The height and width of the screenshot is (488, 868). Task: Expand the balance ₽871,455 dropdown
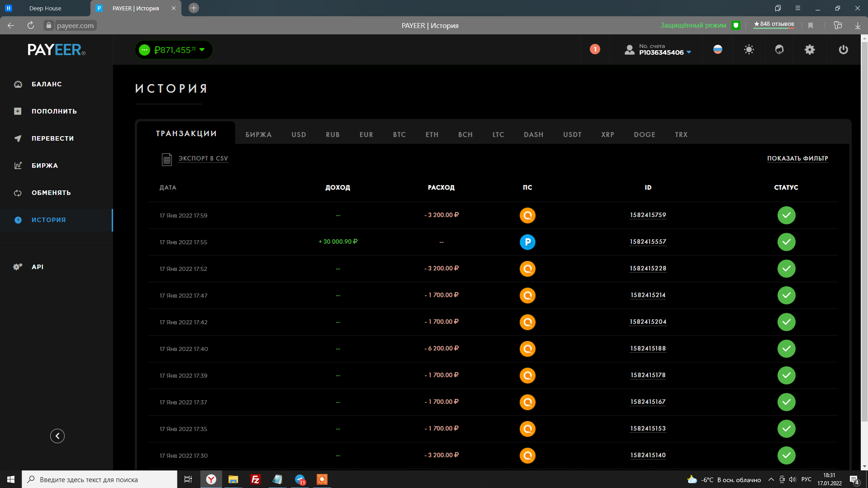click(202, 50)
